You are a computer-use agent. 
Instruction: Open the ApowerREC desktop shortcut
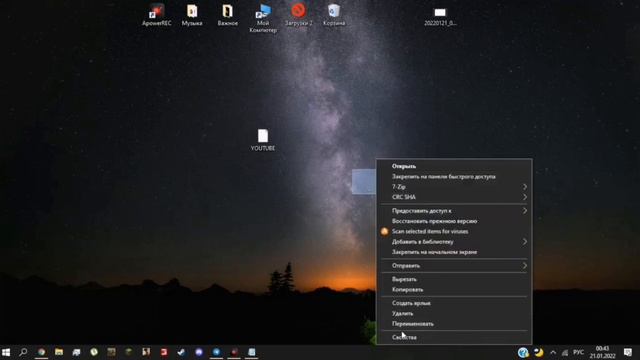[x=156, y=15]
